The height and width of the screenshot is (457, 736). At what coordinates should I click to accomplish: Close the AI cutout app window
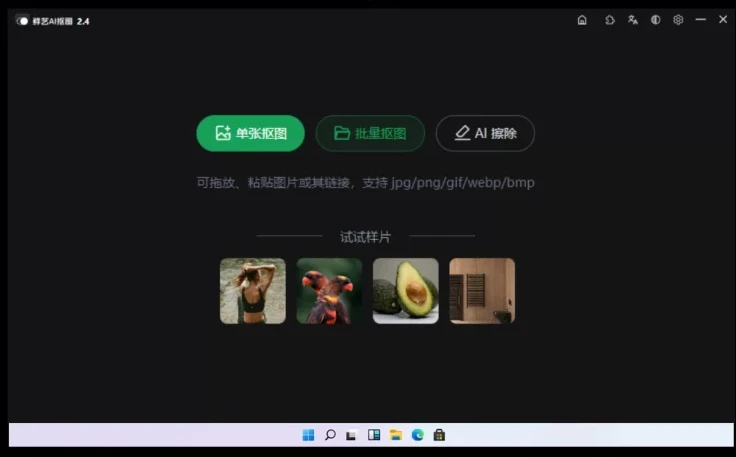pos(723,19)
